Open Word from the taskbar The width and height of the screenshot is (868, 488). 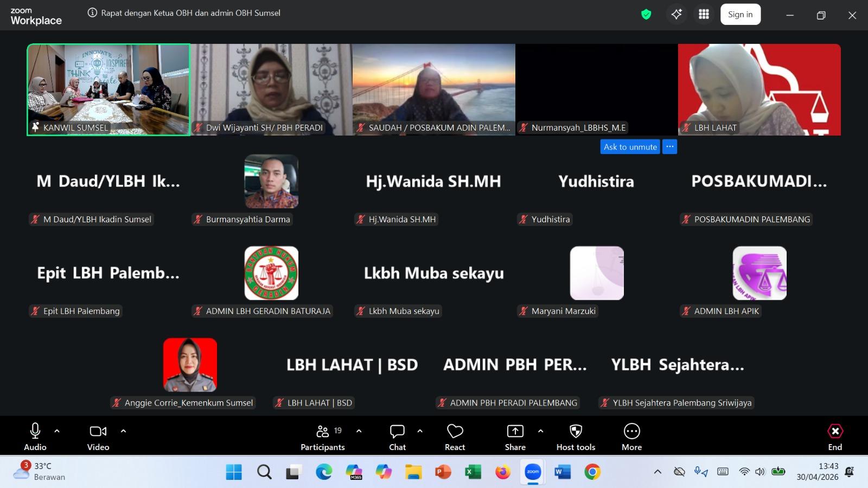pos(563,472)
